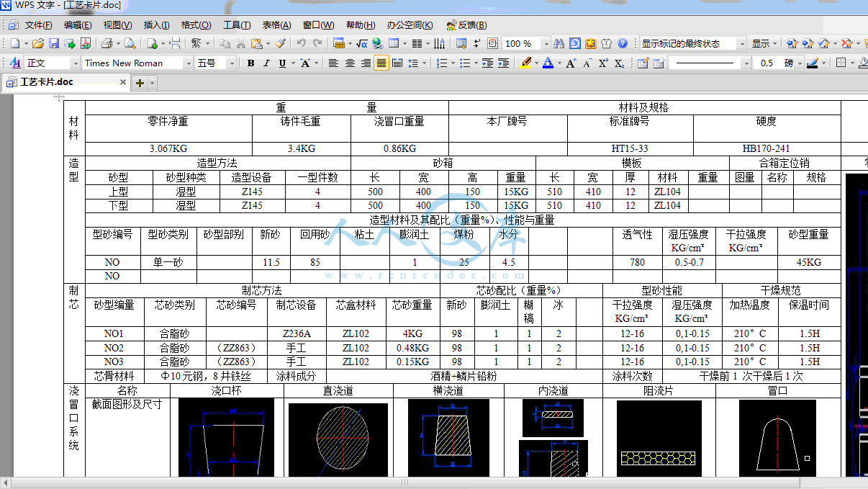Open the help question-mark icon
Screen dimensions: 868x489
(x=623, y=43)
